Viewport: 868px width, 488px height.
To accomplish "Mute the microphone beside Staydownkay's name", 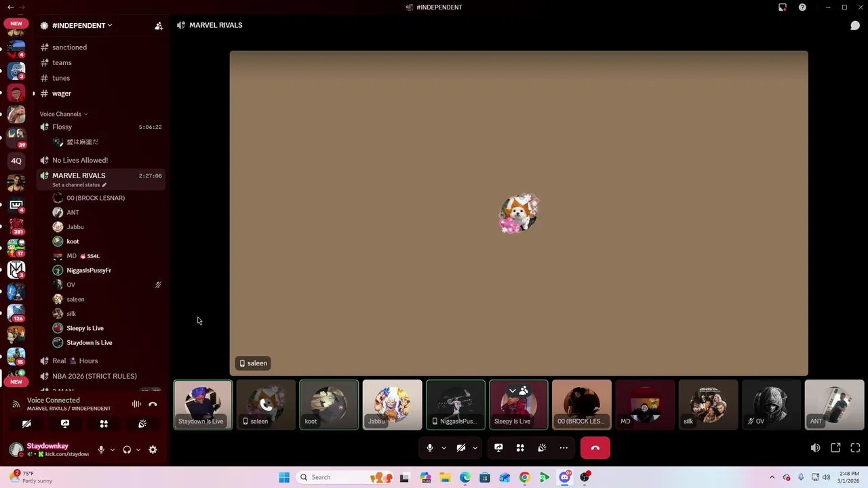I will (x=101, y=449).
